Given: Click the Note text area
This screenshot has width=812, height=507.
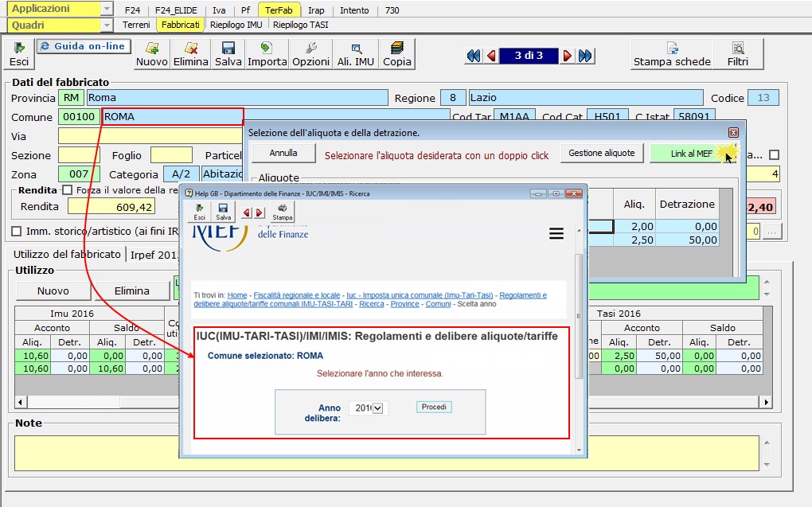Looking at the screenshot, I should [386, 453].
